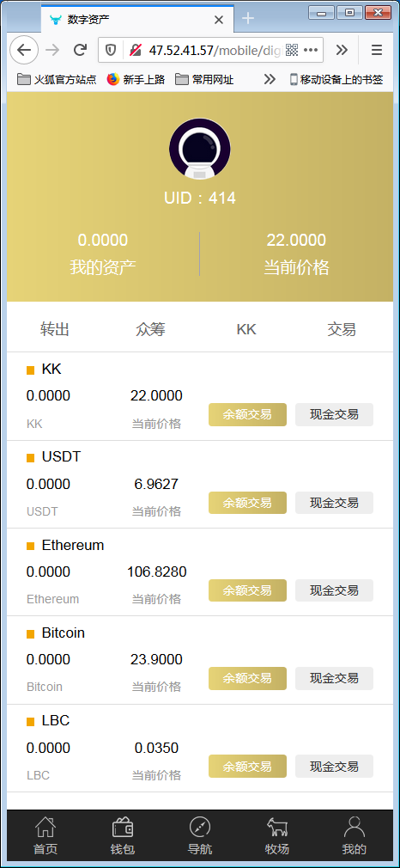Click the shield tracking protection icon
The image size is (400, 868).
[x=111, y=51]
